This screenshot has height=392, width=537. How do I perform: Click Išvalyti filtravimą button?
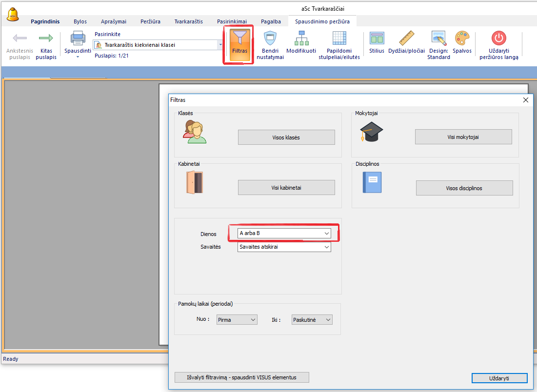coord(241,377)
